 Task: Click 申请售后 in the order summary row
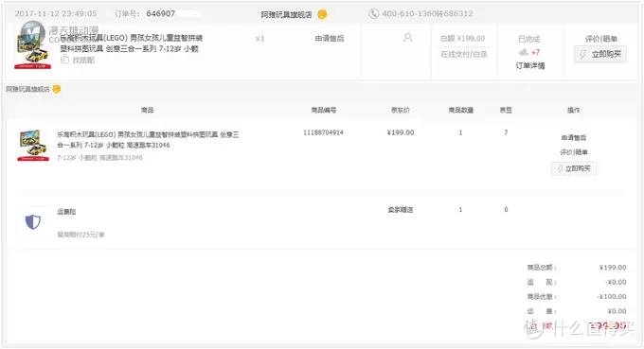click(330, 39)
